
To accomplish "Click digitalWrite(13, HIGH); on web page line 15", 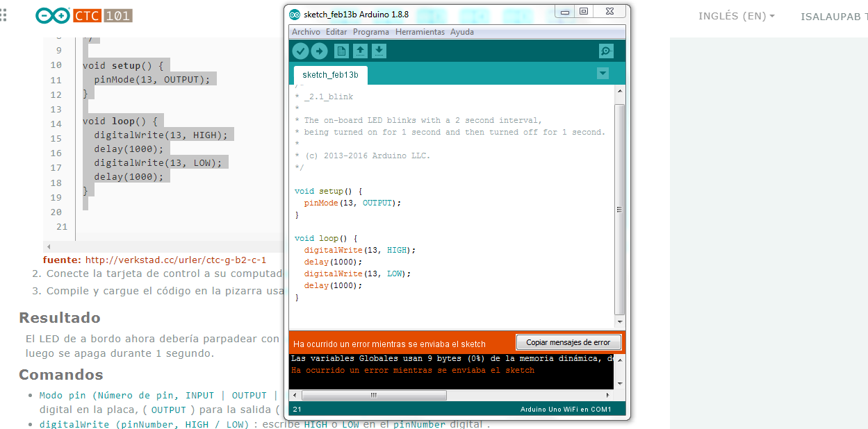I will click(x=161, y=135).
